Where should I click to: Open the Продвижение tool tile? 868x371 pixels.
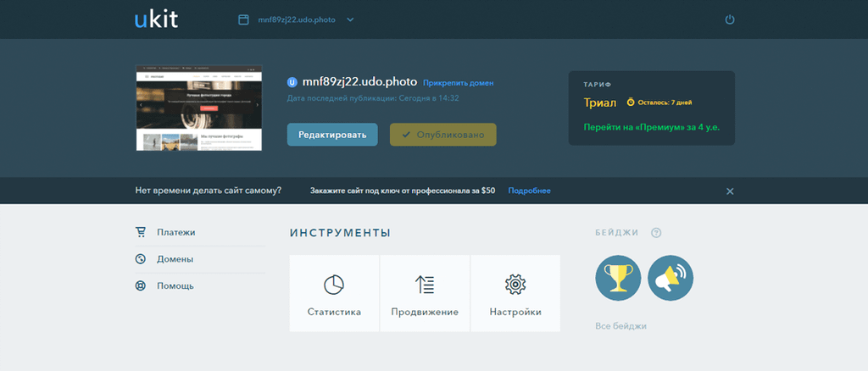click(425, 293)
